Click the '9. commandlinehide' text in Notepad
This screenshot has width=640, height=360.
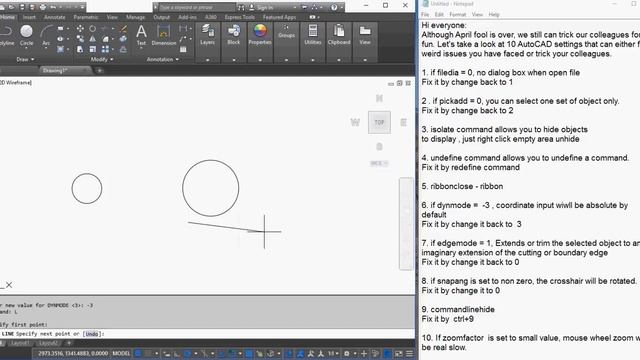458,309
